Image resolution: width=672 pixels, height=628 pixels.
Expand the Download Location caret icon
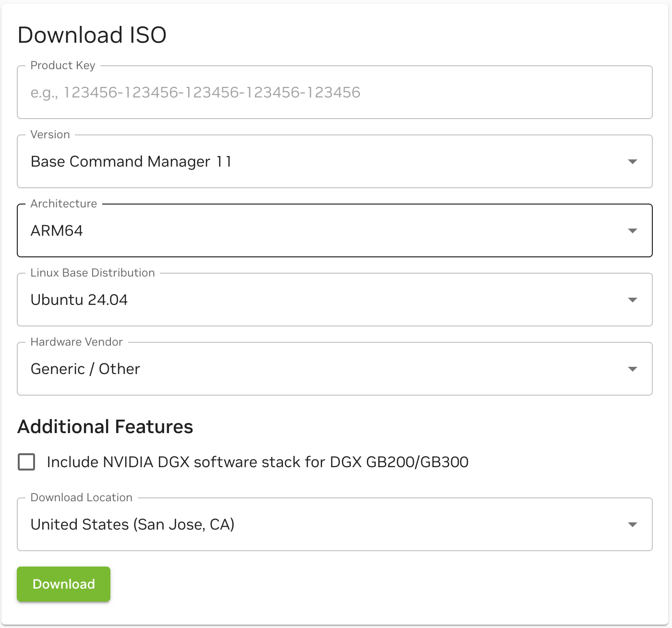633,525
